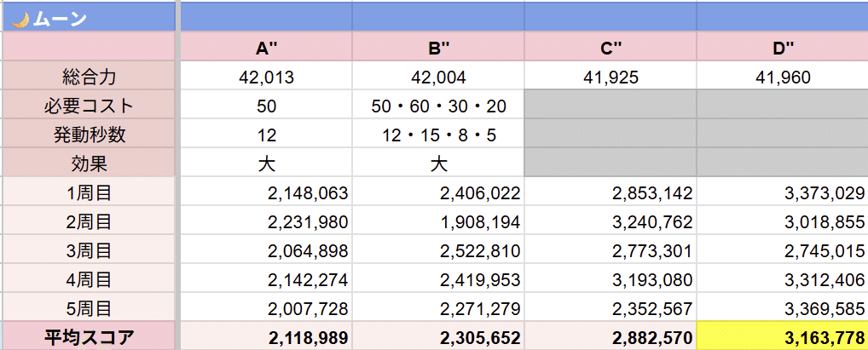Click the cell showing 12・15・8・5
The image size is (868, 350).
(x=438, y=135)
